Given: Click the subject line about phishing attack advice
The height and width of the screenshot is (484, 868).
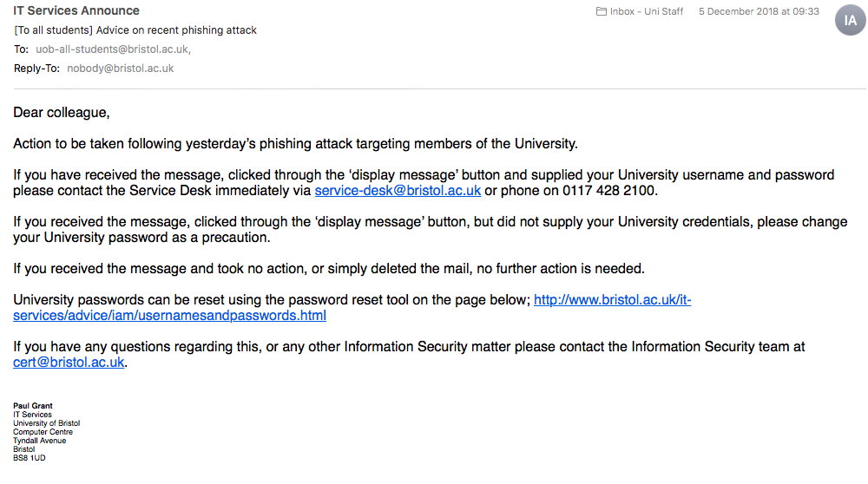Looking at the screenshot, I should 135,30.
